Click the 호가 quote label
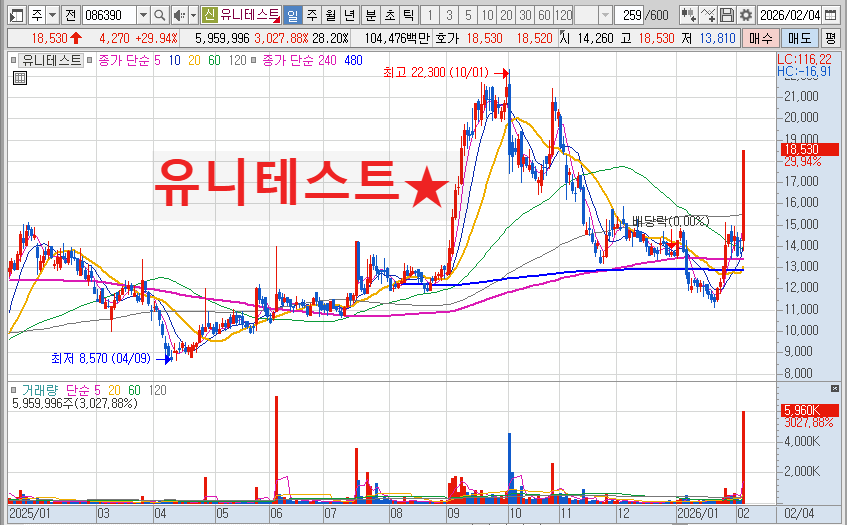The width and height of the screenshot is (847, 525). [447, 38]
